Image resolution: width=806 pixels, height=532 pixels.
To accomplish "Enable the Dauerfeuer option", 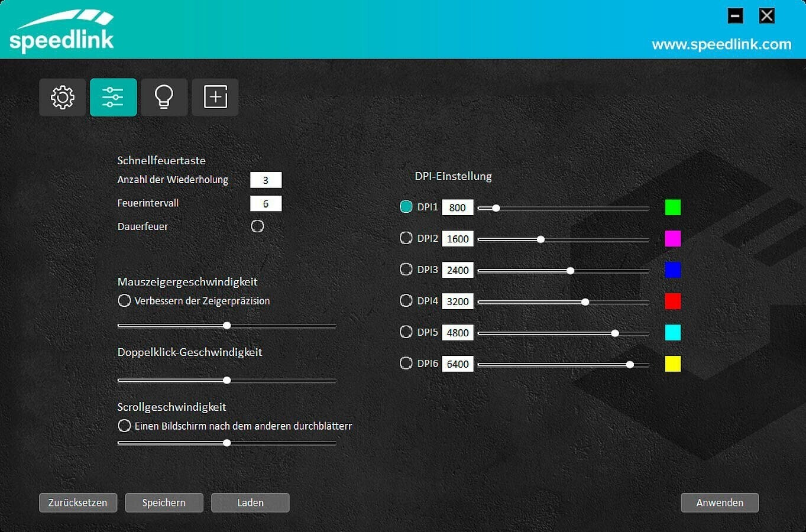I will tap(257, 226).
